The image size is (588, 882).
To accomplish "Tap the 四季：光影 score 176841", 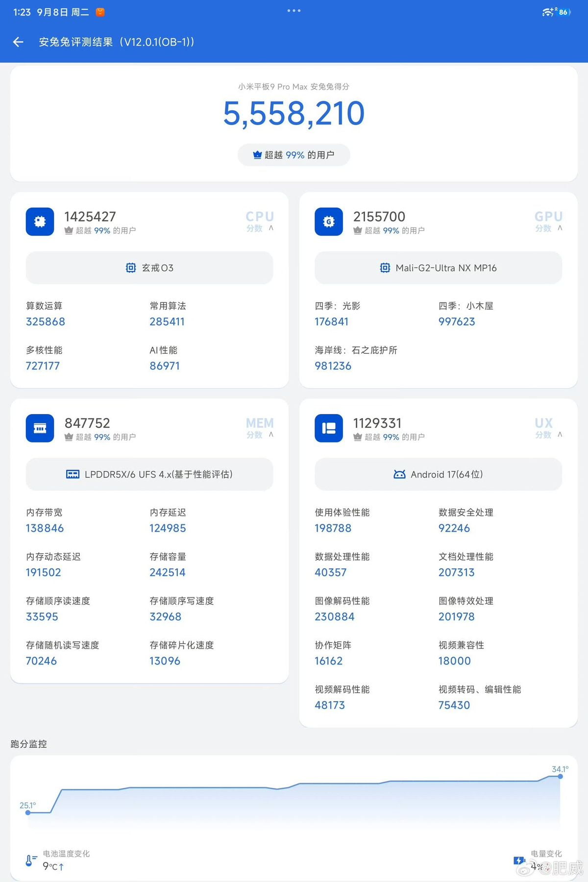I will coord(332,322).
